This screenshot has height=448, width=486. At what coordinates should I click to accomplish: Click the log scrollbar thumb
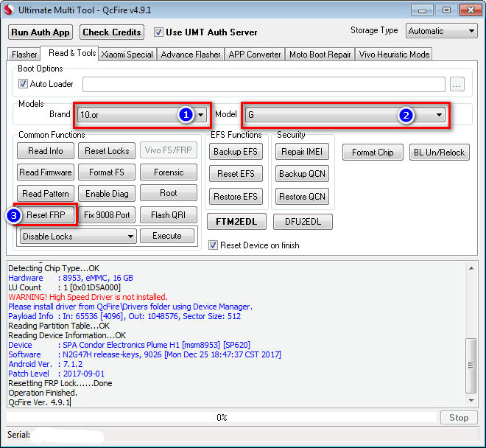click(x=471, y=365)
